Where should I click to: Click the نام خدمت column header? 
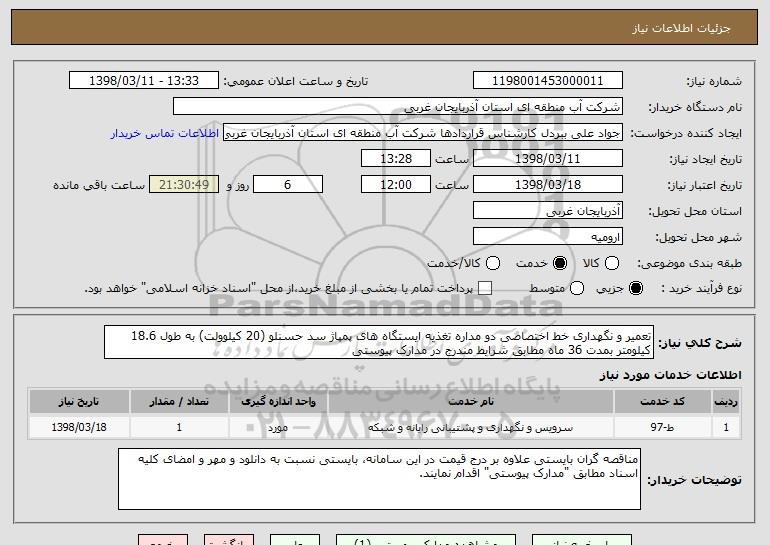tap(470, 402)
